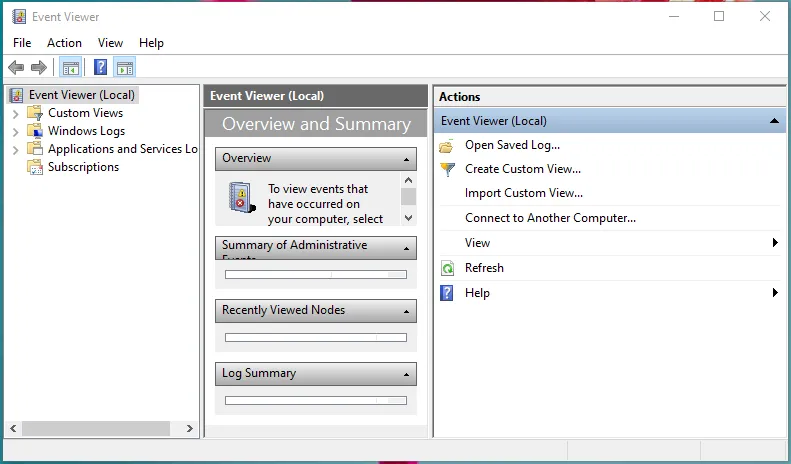Click tree pane scroll right arrow
The height and width of the screenshot is (464, 791).
tap(190, 428)
